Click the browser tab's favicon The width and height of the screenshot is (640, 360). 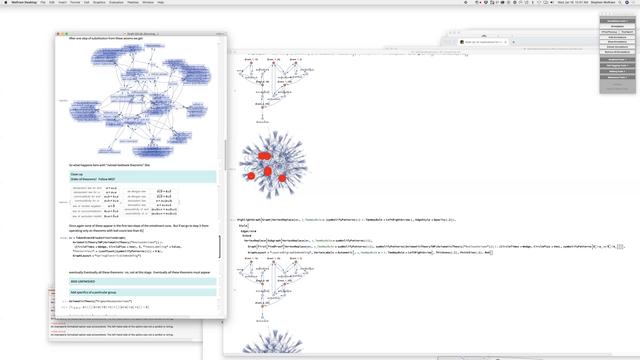pyautogui.click(x=462, y=42)
